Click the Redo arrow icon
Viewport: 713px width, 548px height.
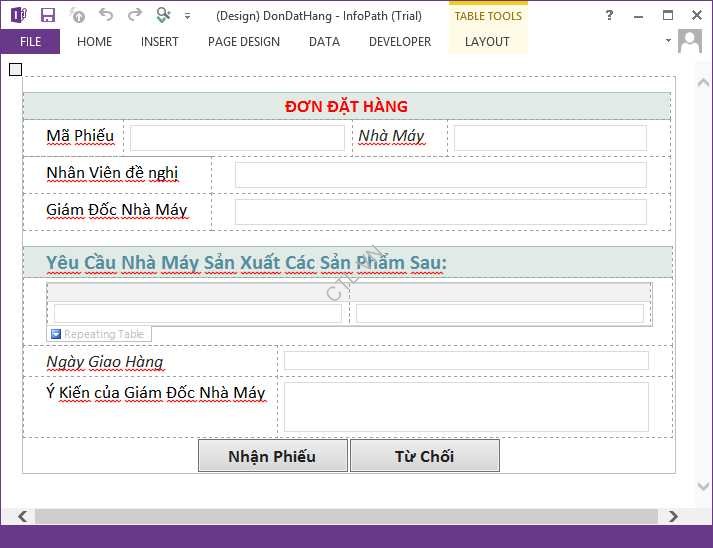pyautogui.click(x=134, y=15)
